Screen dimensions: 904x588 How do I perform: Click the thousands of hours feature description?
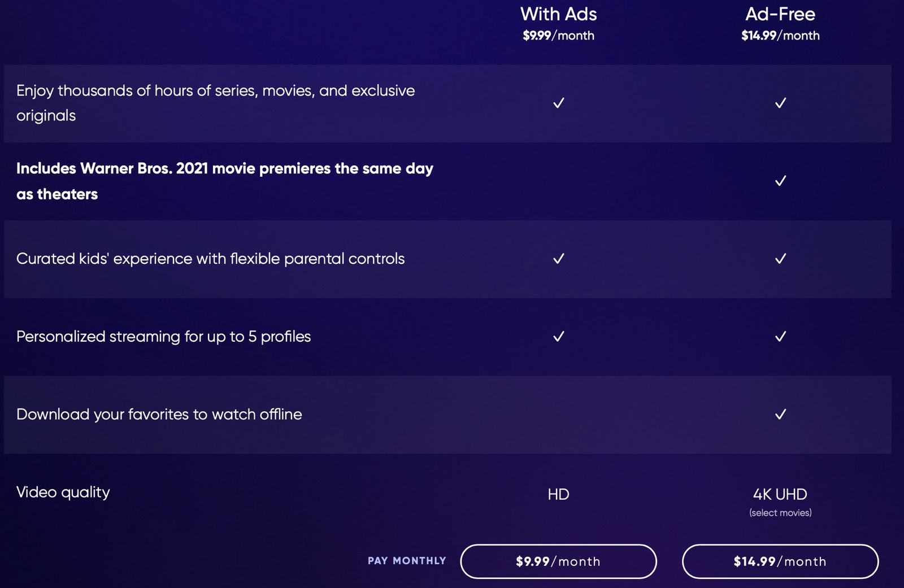[x=216, y=103]
